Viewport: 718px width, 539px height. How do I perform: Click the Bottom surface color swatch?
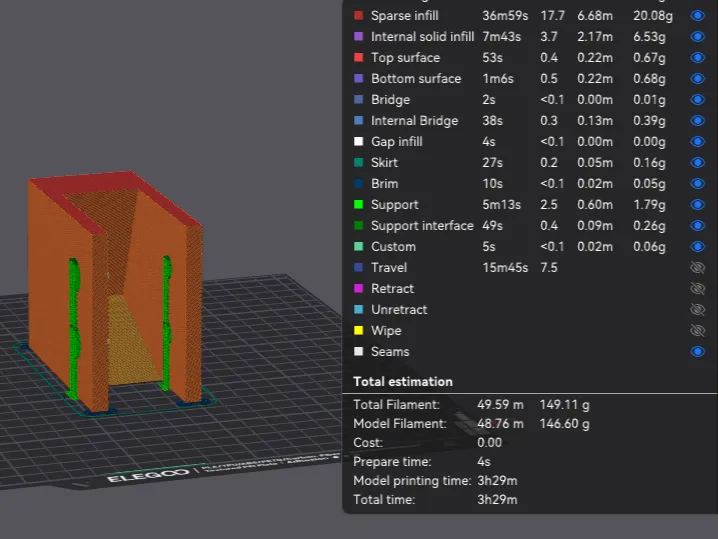point(359,78)
